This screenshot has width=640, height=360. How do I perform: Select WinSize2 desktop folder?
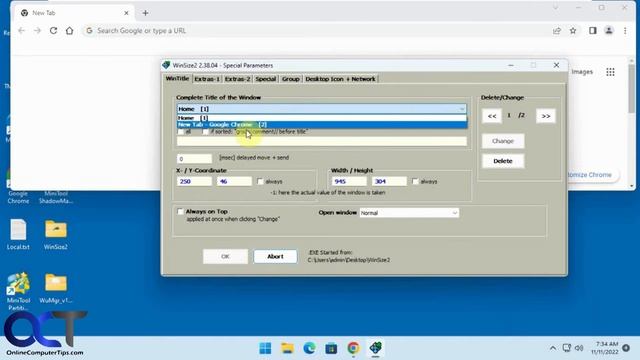[56, 235]
